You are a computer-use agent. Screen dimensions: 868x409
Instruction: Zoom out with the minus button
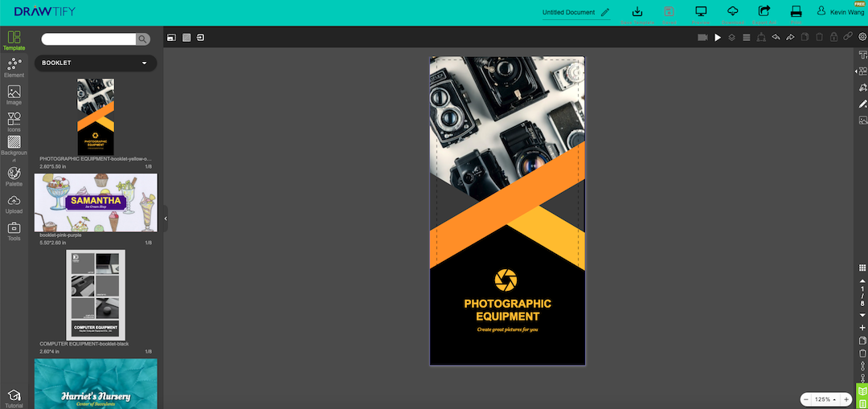(806, 399)
